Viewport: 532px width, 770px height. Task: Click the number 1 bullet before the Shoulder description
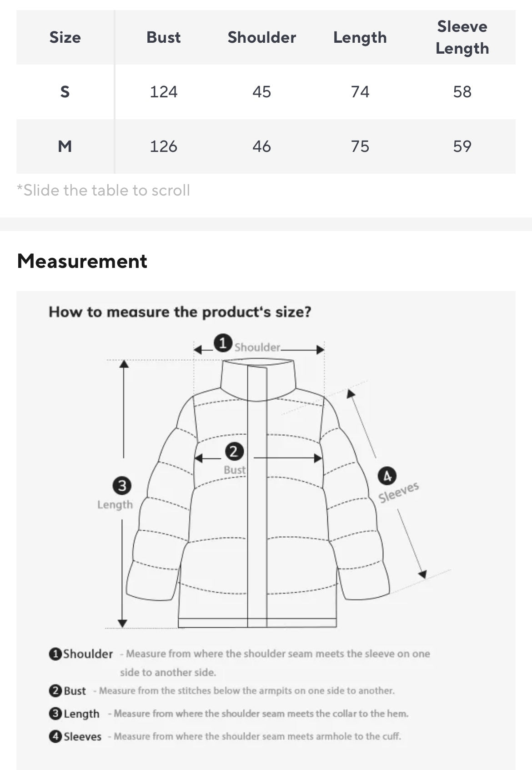coord(55,654)
